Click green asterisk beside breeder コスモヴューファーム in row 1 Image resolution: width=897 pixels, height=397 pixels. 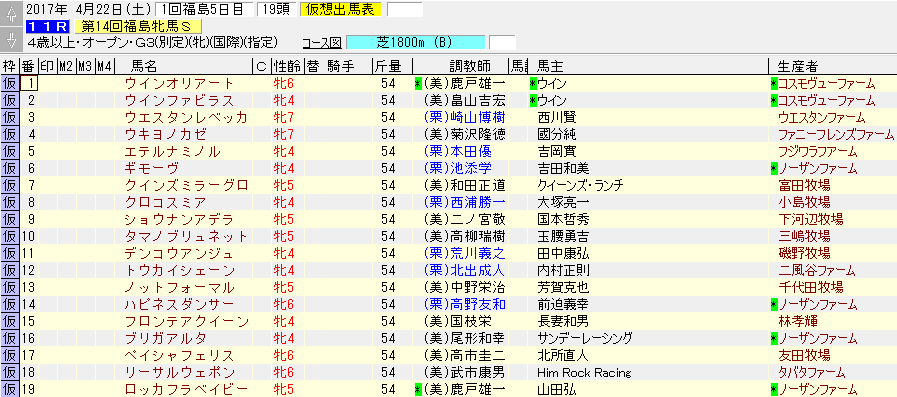(x=773, y=84)
